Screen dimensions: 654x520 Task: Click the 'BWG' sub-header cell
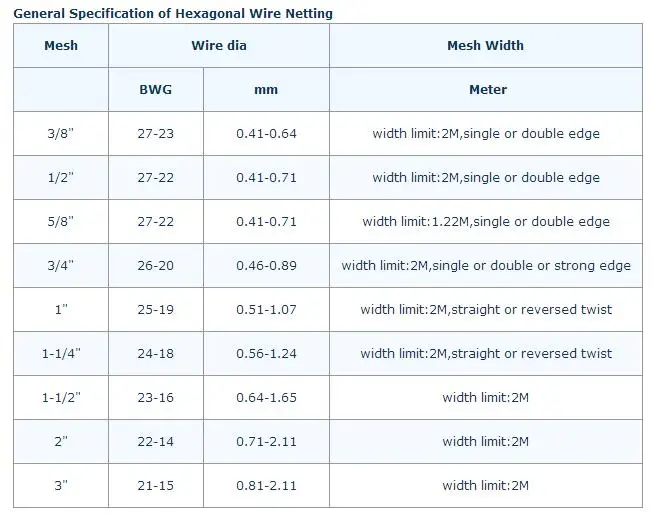click(155, 90)
